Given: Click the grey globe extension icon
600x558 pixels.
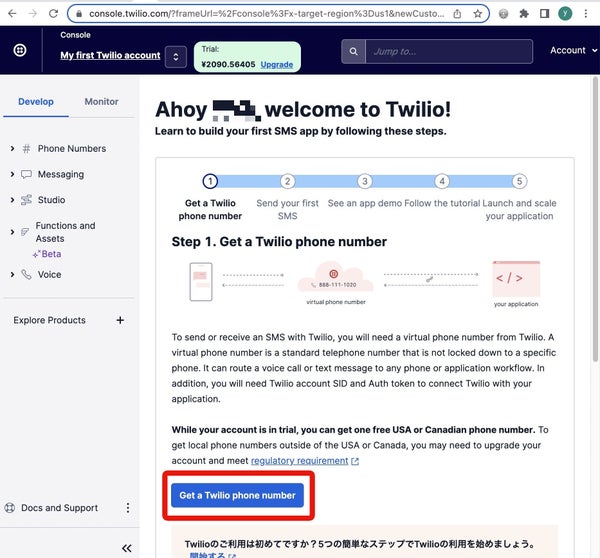Looking at the screenshot, I should click(x=504, y=14).
